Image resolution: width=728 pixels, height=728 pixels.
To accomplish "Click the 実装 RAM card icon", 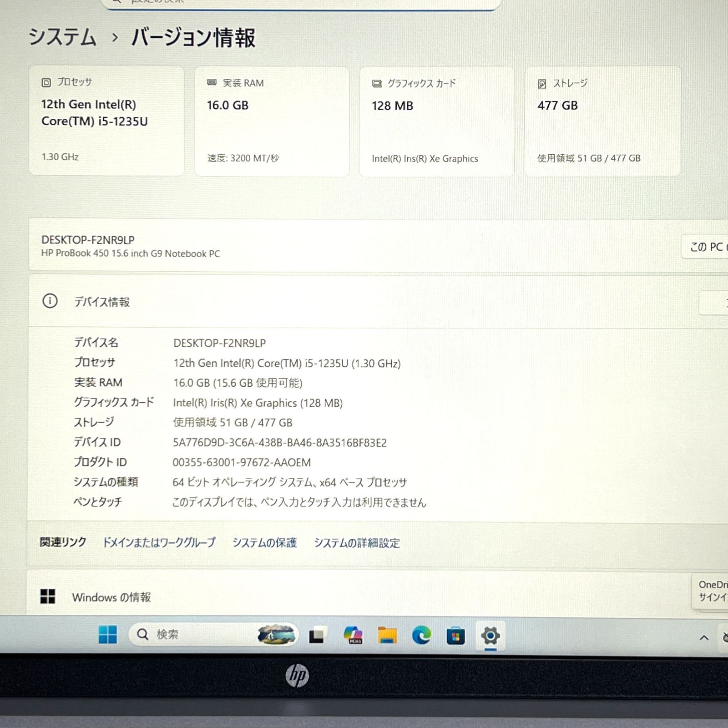I will [x=212, y=83].
